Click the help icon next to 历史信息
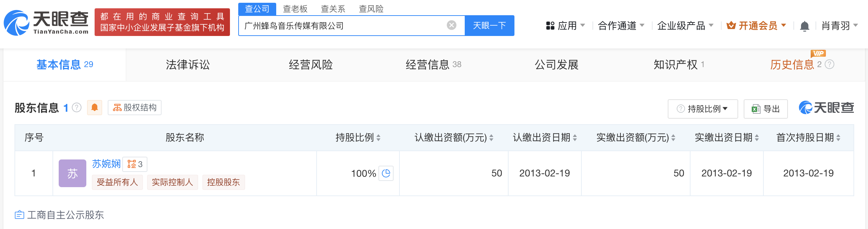Viewport: 868px width, 229px height. click(829, 64)
